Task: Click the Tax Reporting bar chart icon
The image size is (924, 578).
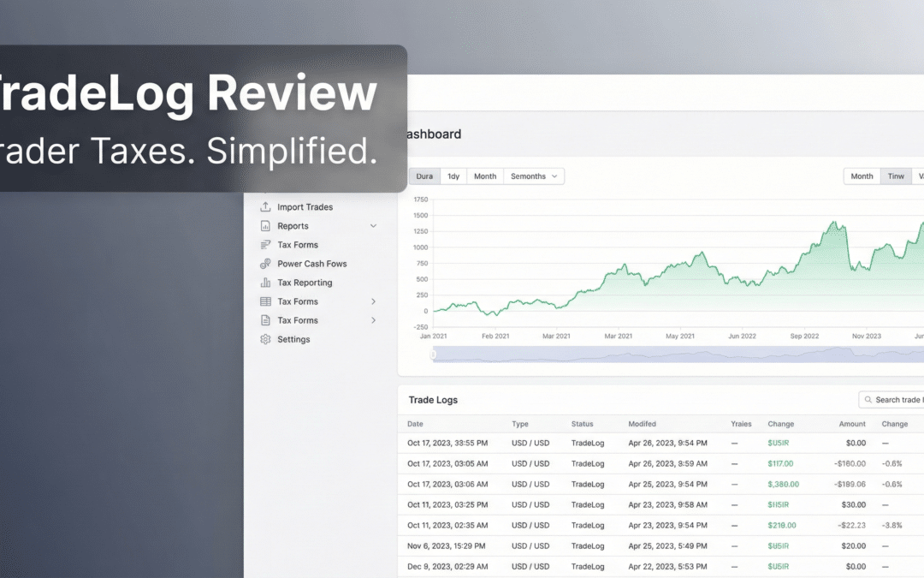Action: click(265, 283)
